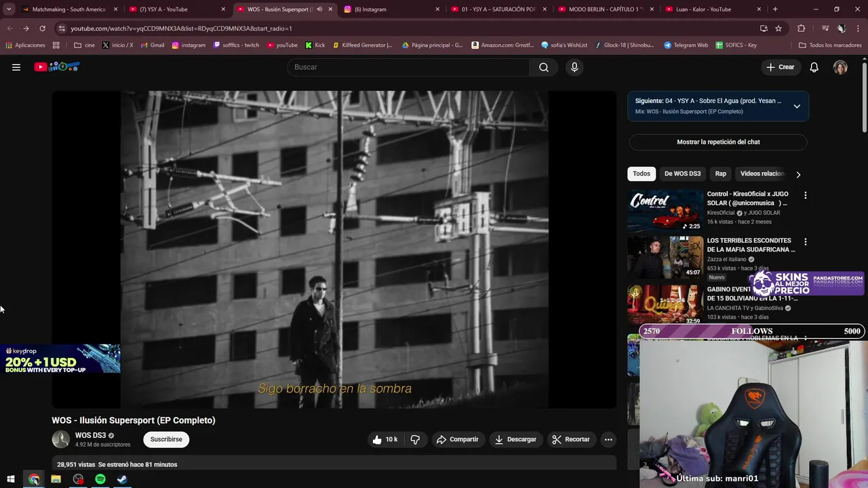Open the tab search dropdown

pyautogui.click(x=9, y=9)
